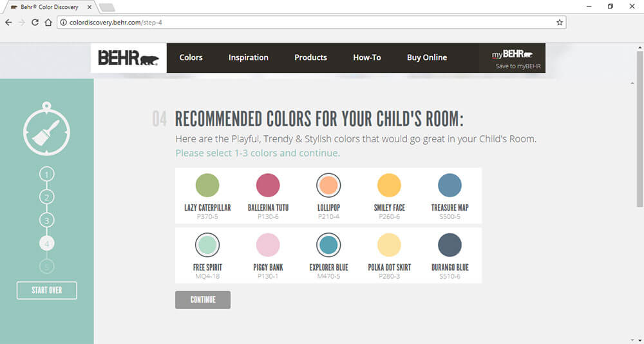Viewport: 644px width, 344px height.
Task: Click the browser Back arrow
Action: 8,23
